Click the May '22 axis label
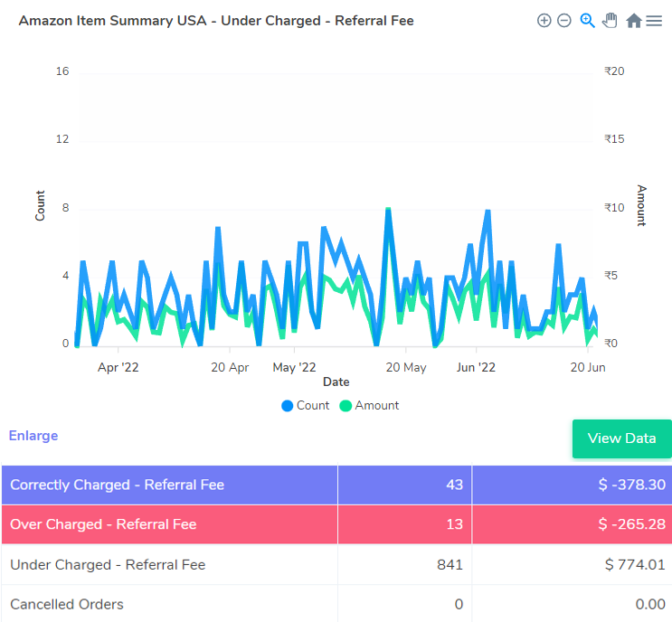The image size is (672, 622). tap(294, 368)
